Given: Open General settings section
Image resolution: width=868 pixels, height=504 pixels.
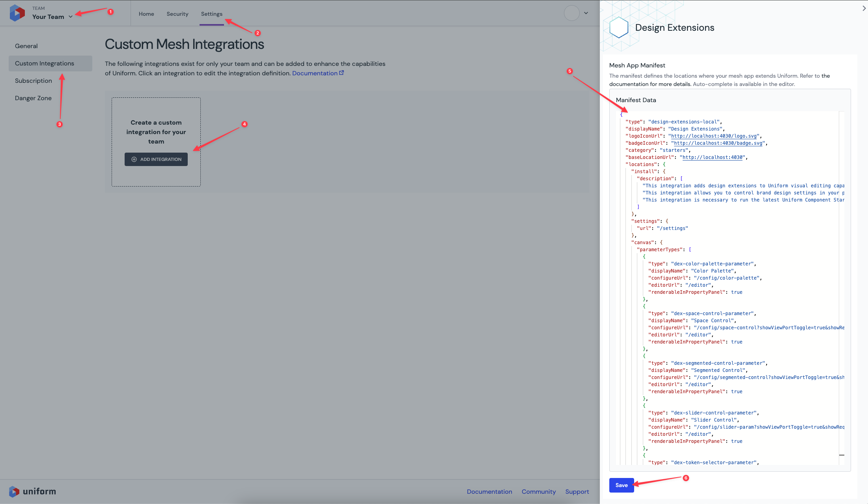Looking at the screenshot, I should 26,46.
